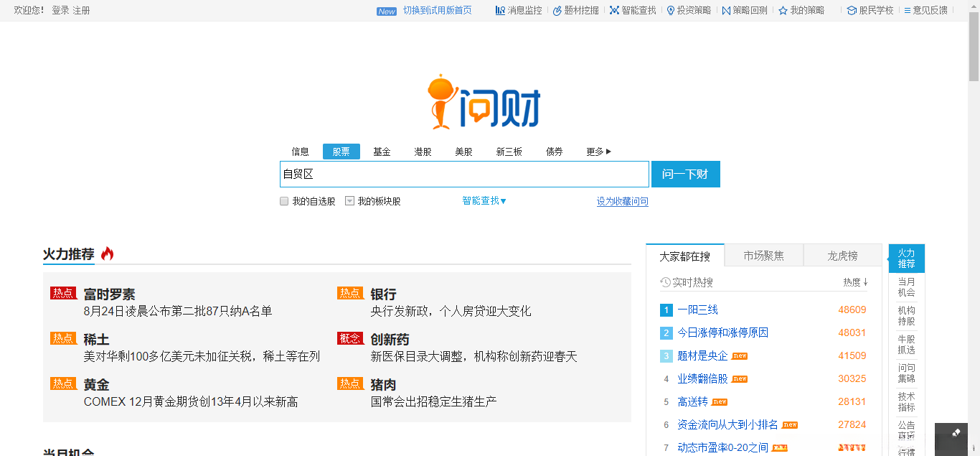The image size is (980, 456).
Task: Expand the 智能查找 dropdown
Action: click(x=484, y=200)
